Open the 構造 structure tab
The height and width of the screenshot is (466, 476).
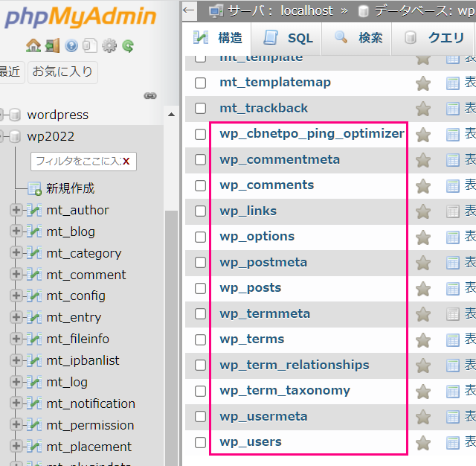click(x=217, y=38)
